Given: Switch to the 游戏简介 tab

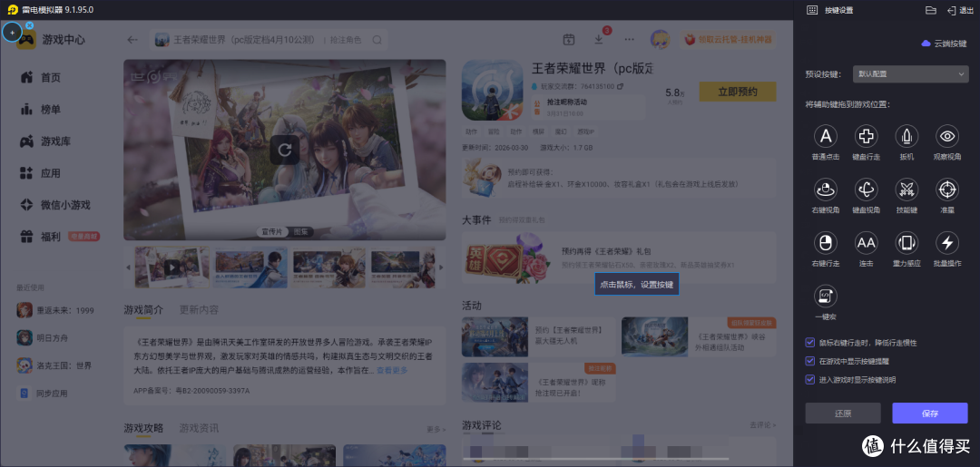Looking at the screenshot, I should click(x=143, y=309).
